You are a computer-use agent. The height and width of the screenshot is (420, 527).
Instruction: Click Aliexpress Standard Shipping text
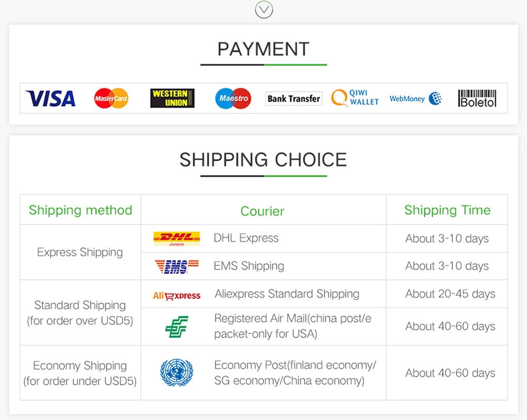[287, 294]
